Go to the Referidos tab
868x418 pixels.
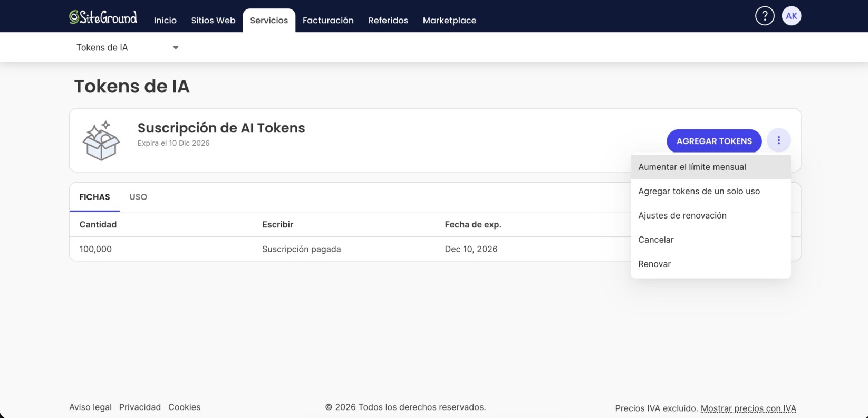click(x=388, y=20)
